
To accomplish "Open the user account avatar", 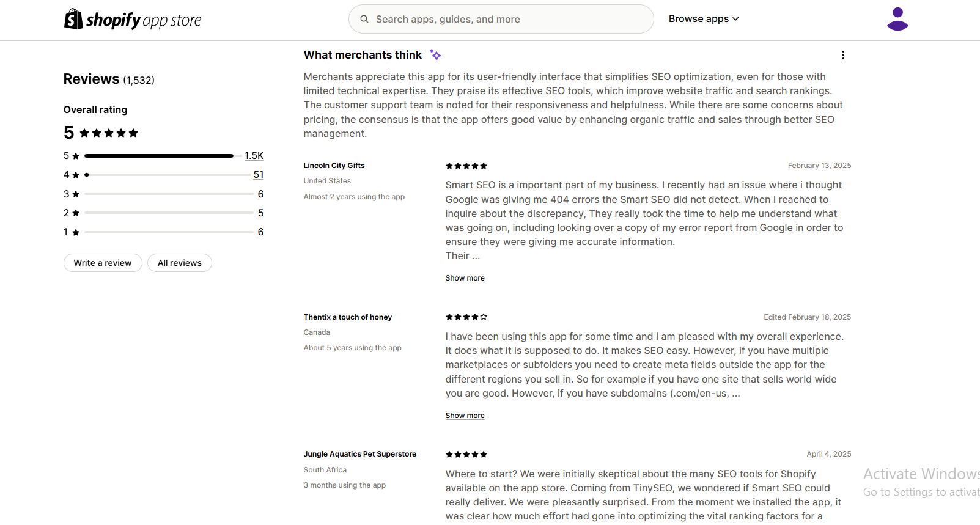I will [x=897, y=19].
